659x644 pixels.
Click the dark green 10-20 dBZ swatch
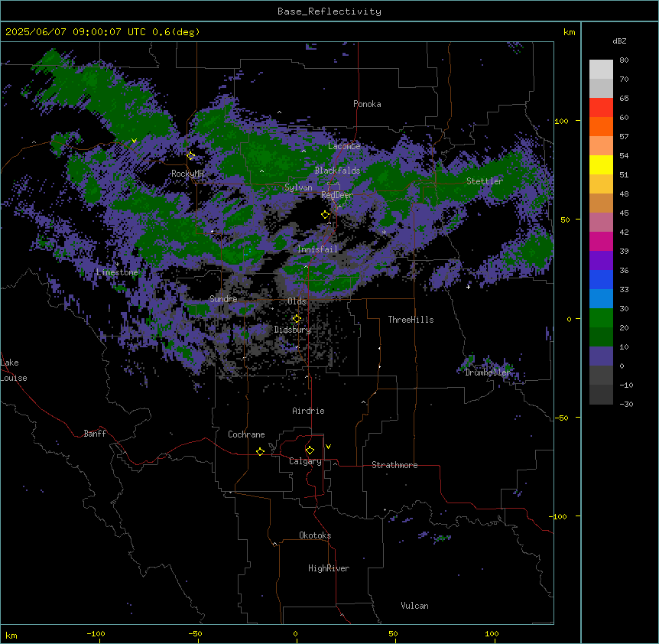point(601,337)
